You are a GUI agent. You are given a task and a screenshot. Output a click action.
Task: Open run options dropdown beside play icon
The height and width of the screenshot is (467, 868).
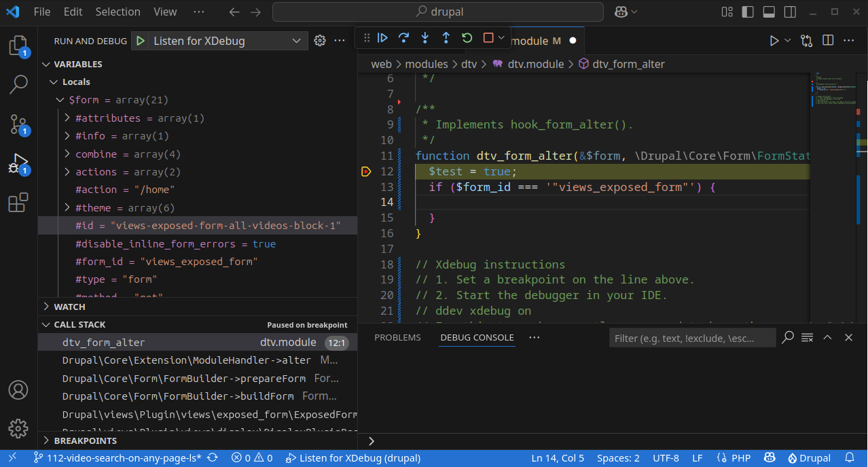pos(788,41)
